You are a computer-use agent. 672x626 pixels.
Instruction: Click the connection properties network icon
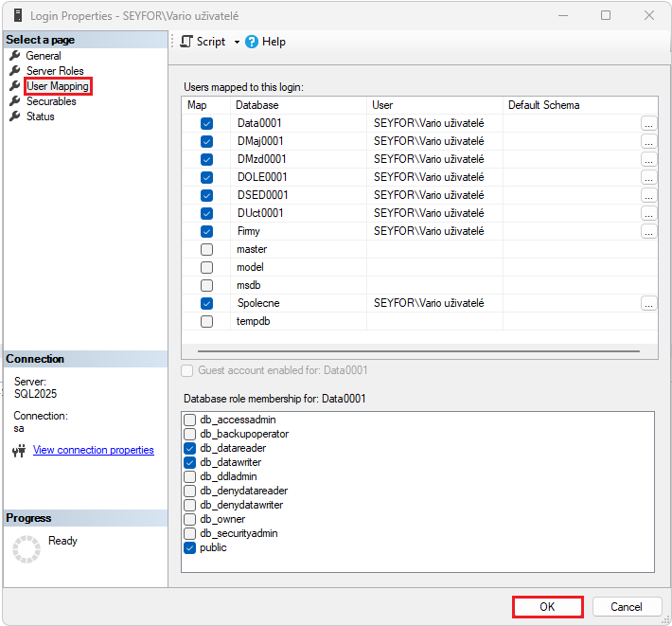(x=18, y=451)
